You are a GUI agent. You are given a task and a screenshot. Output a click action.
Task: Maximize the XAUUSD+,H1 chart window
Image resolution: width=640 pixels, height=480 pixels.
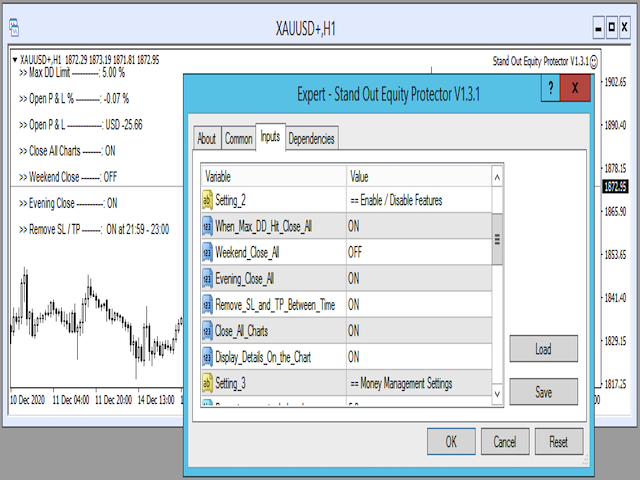[x=611, y=28]
